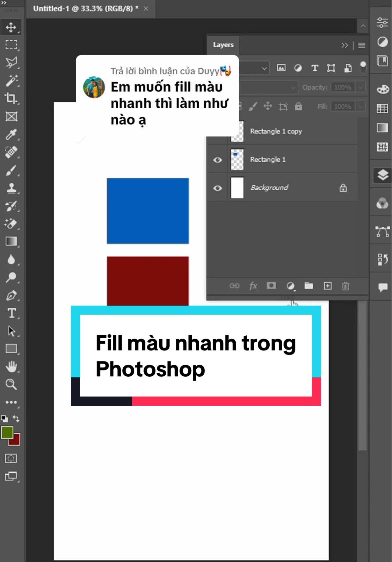Reset default foreground and background colors
Viewport: 392px width, 562px height.
point(4,419)
